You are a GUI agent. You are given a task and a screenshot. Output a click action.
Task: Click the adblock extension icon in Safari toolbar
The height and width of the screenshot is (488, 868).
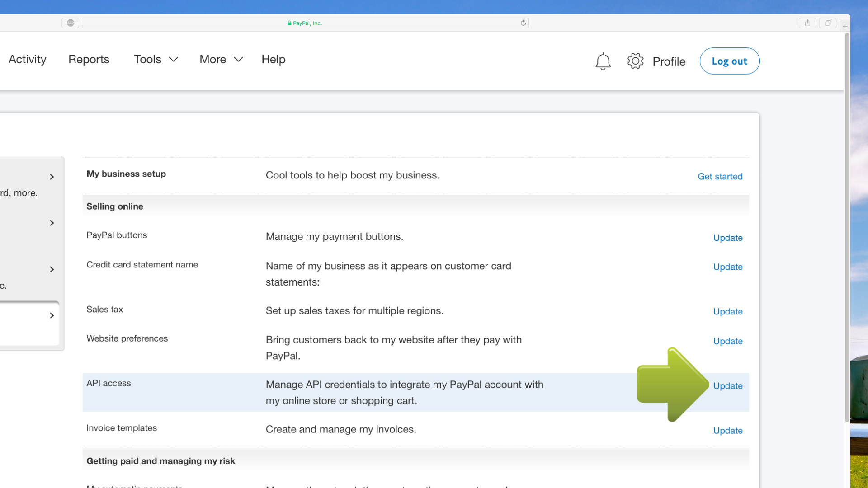[71, 23]
